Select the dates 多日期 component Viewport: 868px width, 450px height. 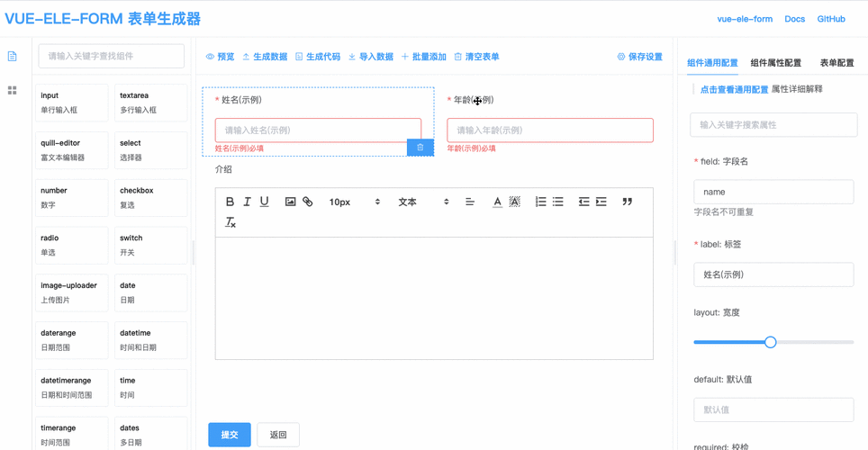(x=150, y=434)
